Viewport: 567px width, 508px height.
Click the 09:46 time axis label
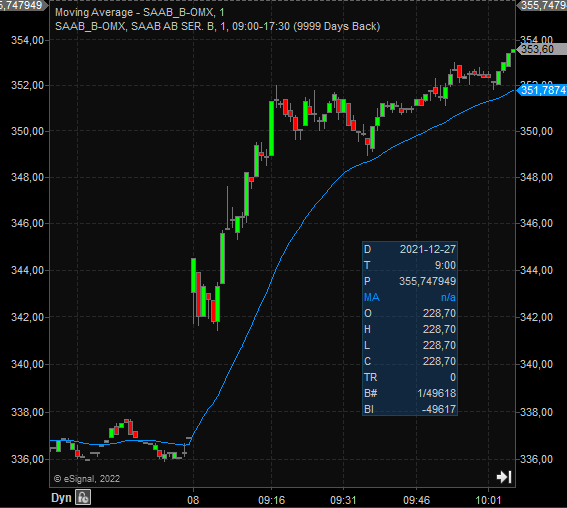click(x=416, y=500)
